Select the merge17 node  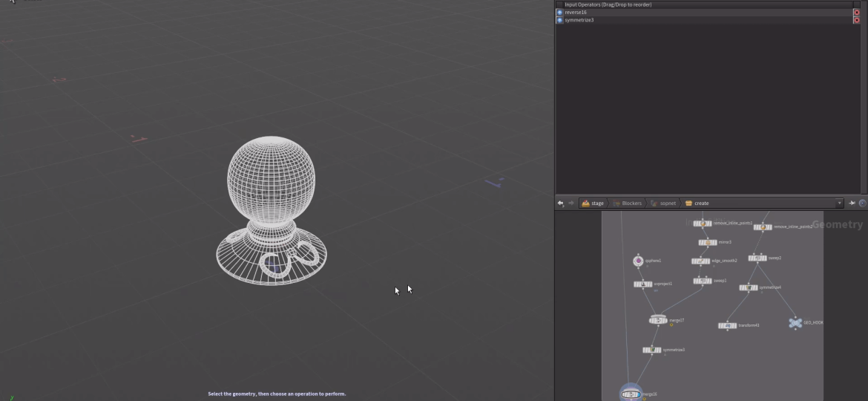[x=657, y=320]
